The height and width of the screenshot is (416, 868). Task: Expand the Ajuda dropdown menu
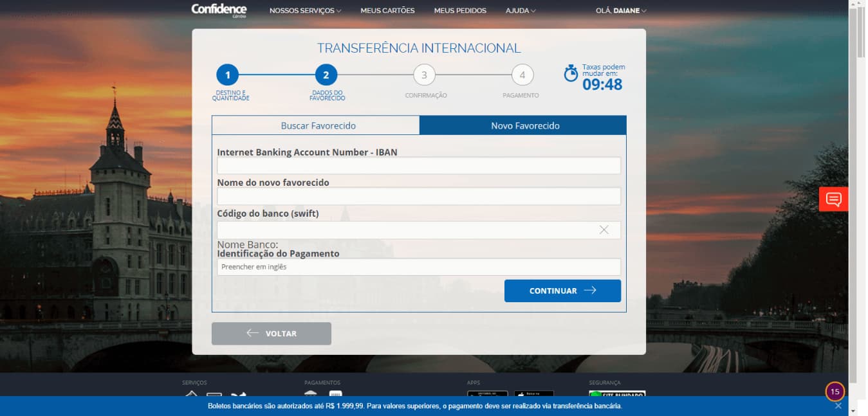(521, 10)
